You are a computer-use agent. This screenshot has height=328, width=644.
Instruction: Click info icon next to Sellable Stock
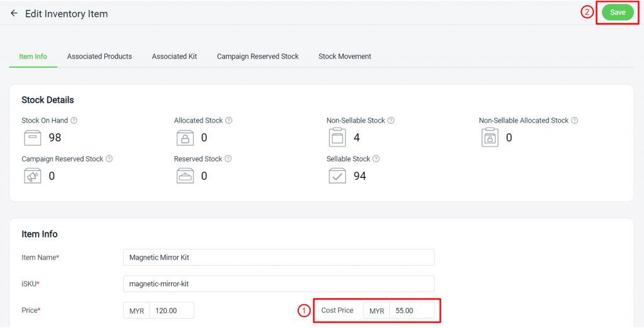tap(376, 159)
